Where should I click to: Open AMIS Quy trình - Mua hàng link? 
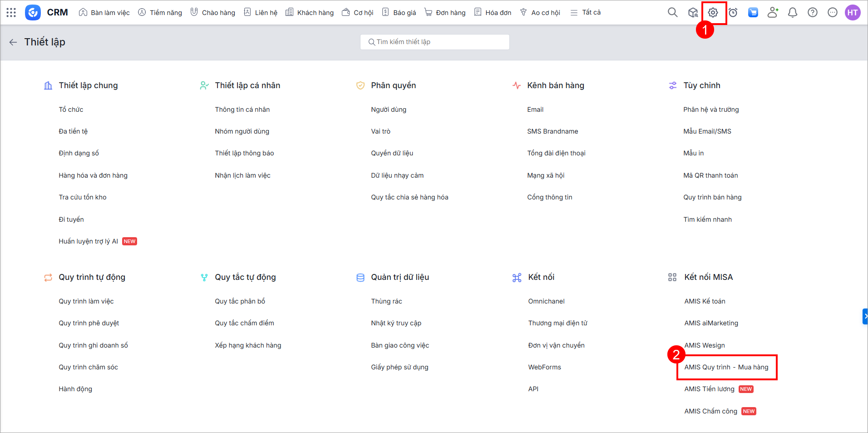pyautogui.click(x=726, y=367)
